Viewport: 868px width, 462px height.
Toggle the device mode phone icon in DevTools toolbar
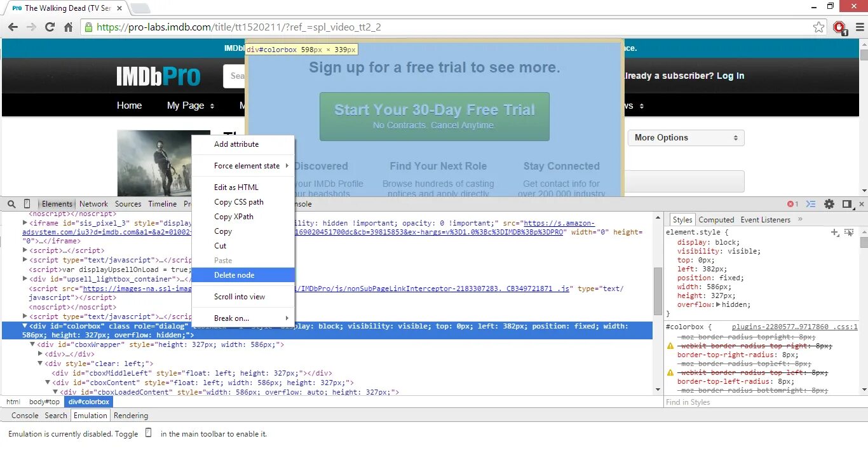tap(27, 204)
